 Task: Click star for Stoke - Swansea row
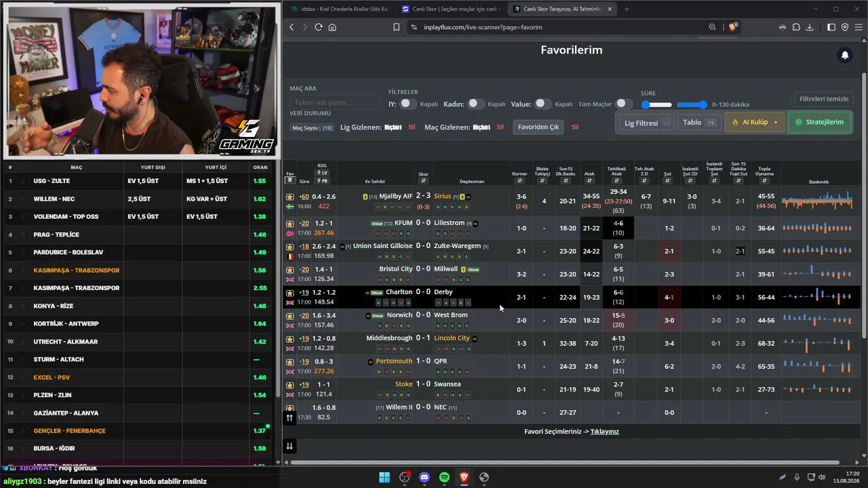point(290,385)
